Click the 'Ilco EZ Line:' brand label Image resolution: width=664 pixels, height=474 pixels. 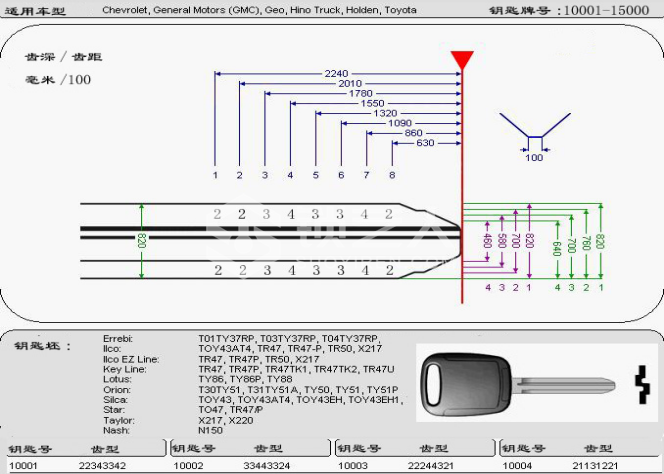[x=131, y=359]
